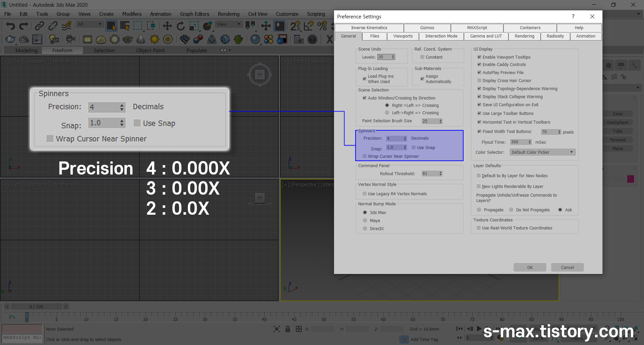The image size is (644, 345).
Task: Activate the Select and Rotate tool
Action: 180,26
